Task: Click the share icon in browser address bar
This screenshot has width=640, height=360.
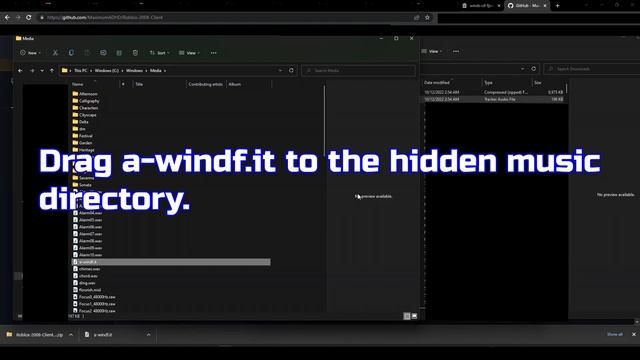Action: pyautogui.click(x=416, y=18)
